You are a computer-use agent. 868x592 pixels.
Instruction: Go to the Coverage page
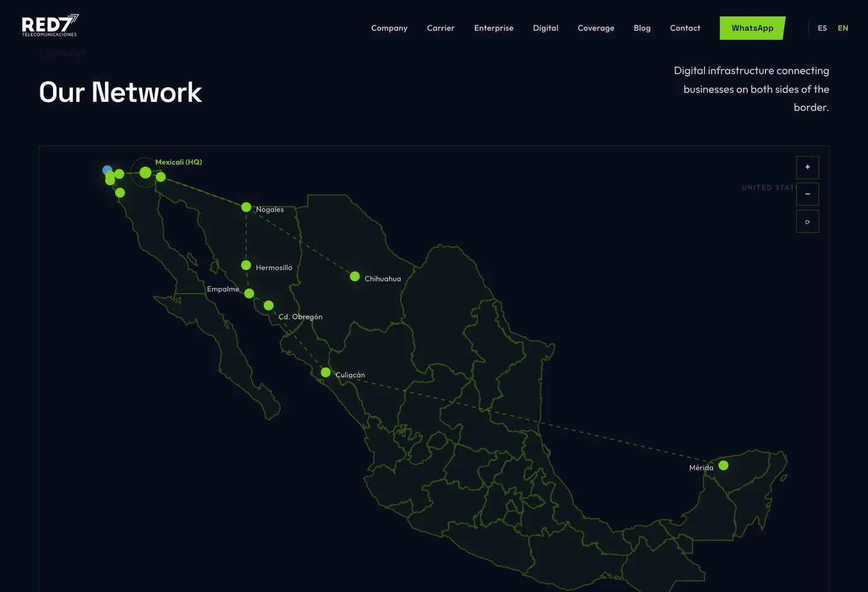(596, 28)
